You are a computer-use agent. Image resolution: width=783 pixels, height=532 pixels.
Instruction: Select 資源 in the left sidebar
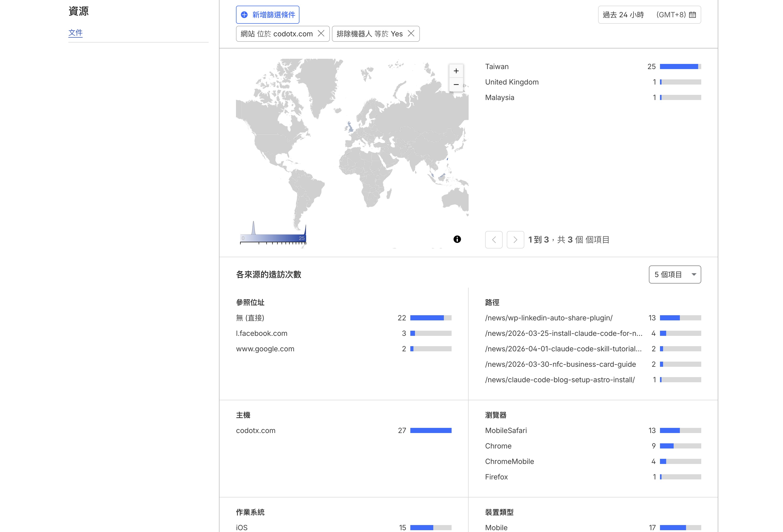click(x=78, y=11)
